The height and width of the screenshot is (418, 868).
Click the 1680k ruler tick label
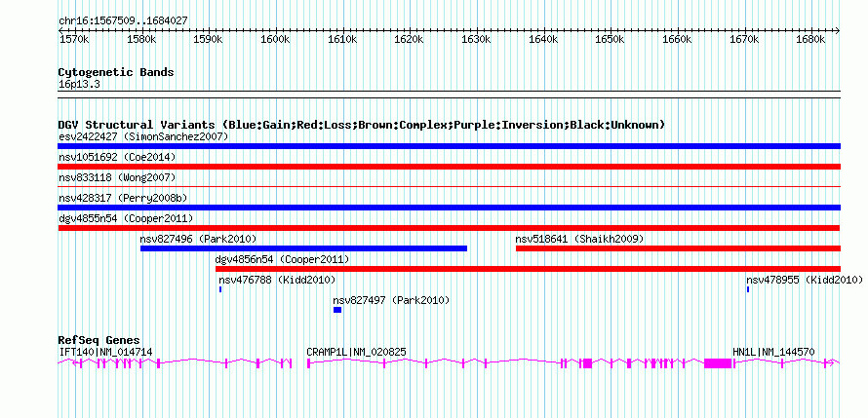[x=811, y=40]
